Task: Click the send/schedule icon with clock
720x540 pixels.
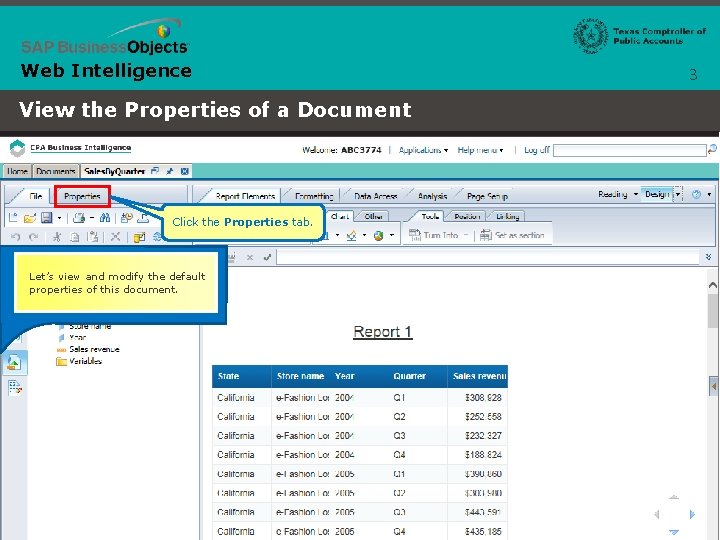Action: [x=127, y=218]
